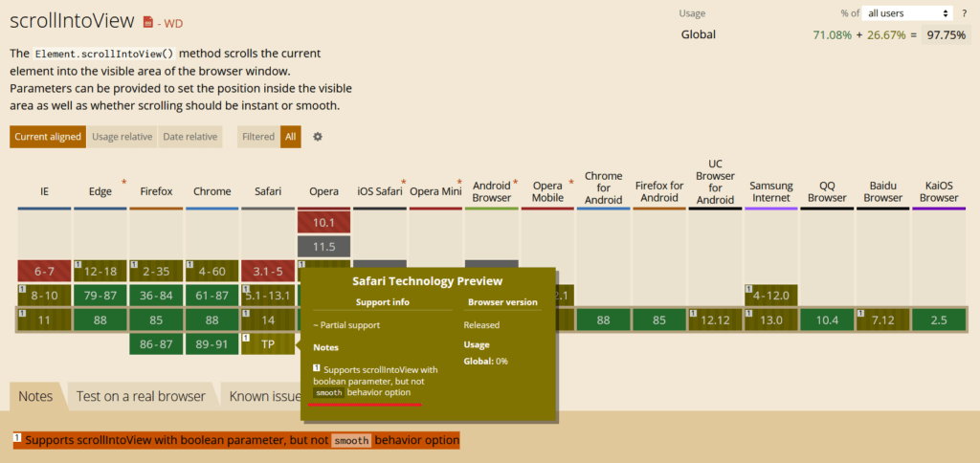This screenshot has width=980, height=463.
Task: Select the Firefox for Android 85 cell
Action: pyautogui.click(x=659, y=320)
